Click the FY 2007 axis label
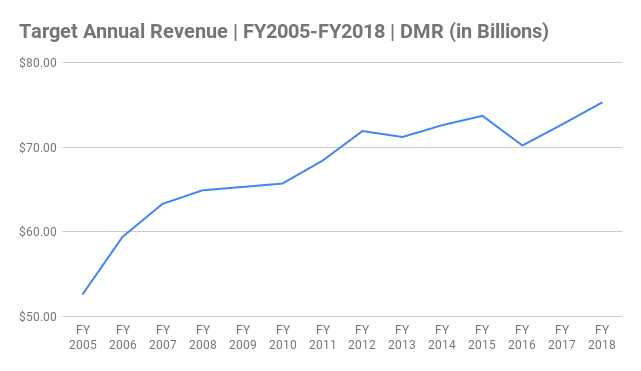This screenshot has width=641, height=371. click(163, 337)
